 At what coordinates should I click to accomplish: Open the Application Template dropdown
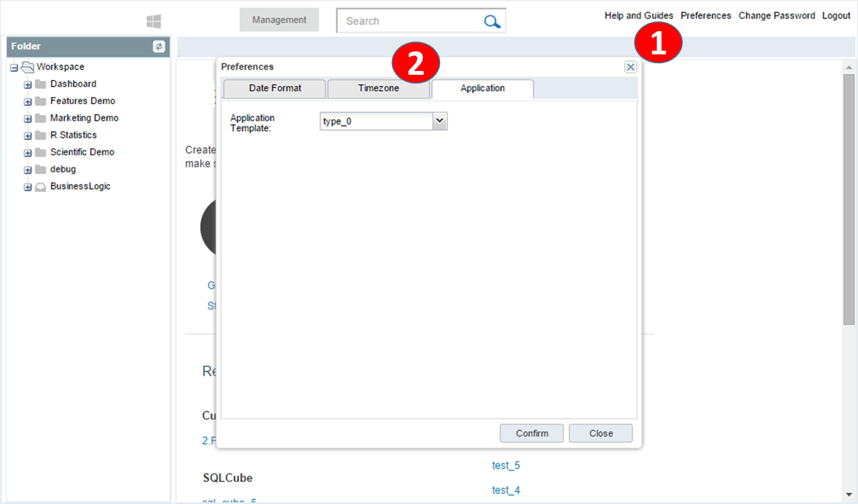coord(440,121)
